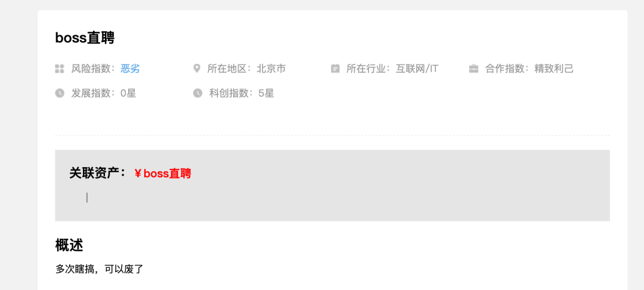The height and width of the screenshot is (290, 644).
Task: Click the briefcase cooperation index icon
Action: (473, 69)
